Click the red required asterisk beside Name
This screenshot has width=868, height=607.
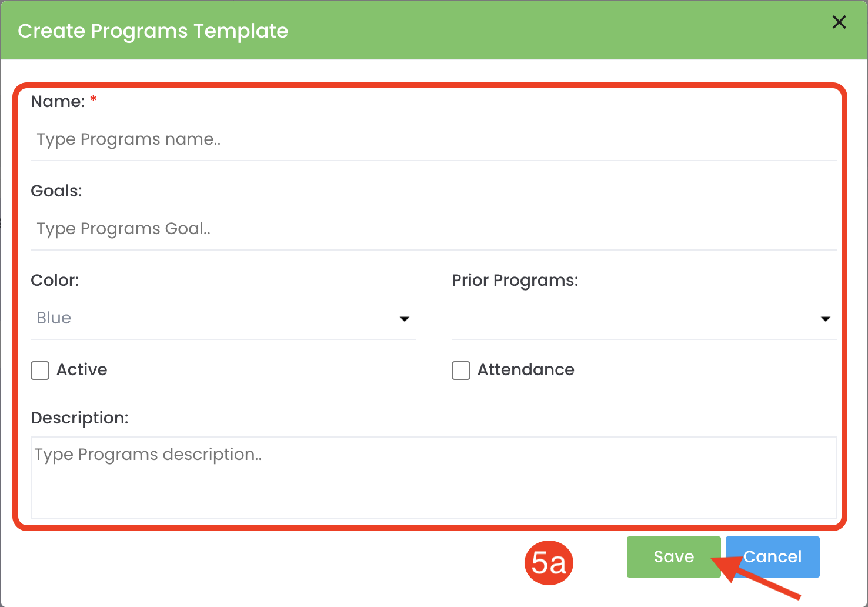pos(93,100)
